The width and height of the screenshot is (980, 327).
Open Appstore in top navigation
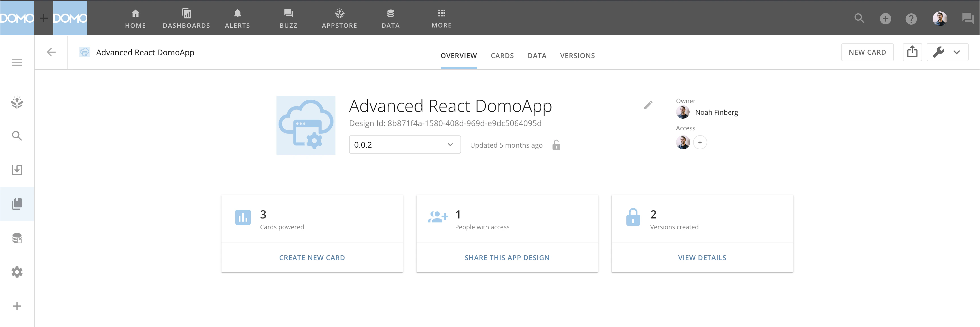[x=339, y=19]
